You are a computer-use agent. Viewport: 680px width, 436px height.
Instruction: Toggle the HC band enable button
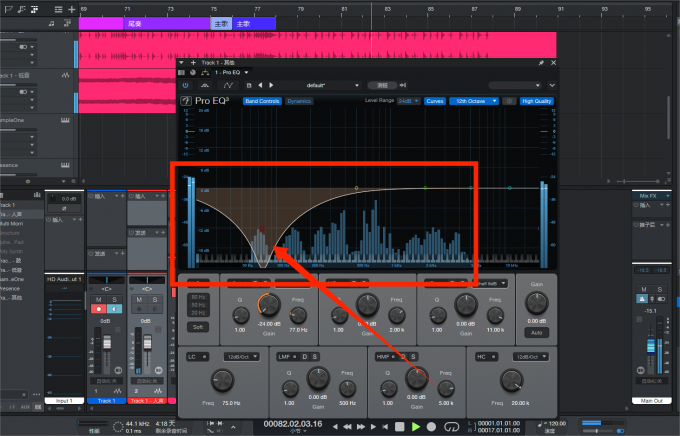tap(494, 357)
